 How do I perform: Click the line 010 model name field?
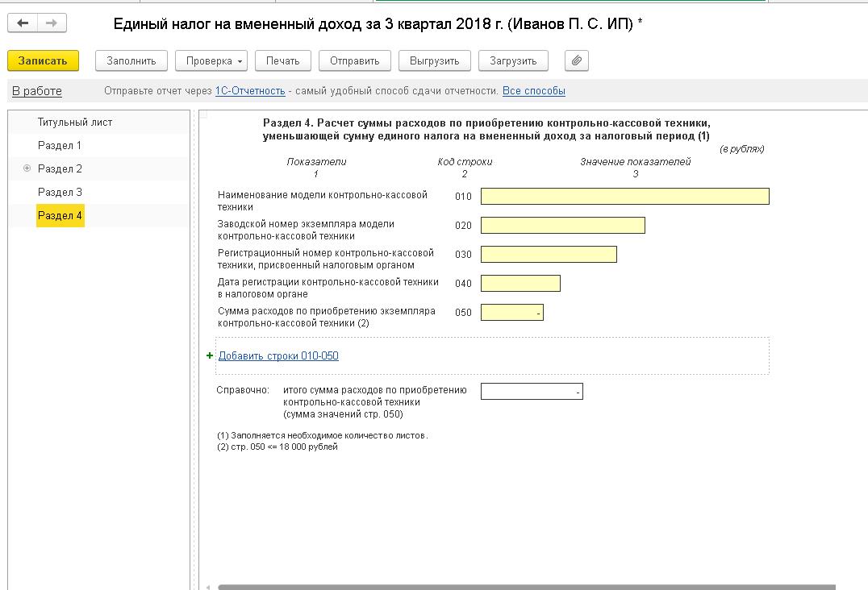point(624,197)
